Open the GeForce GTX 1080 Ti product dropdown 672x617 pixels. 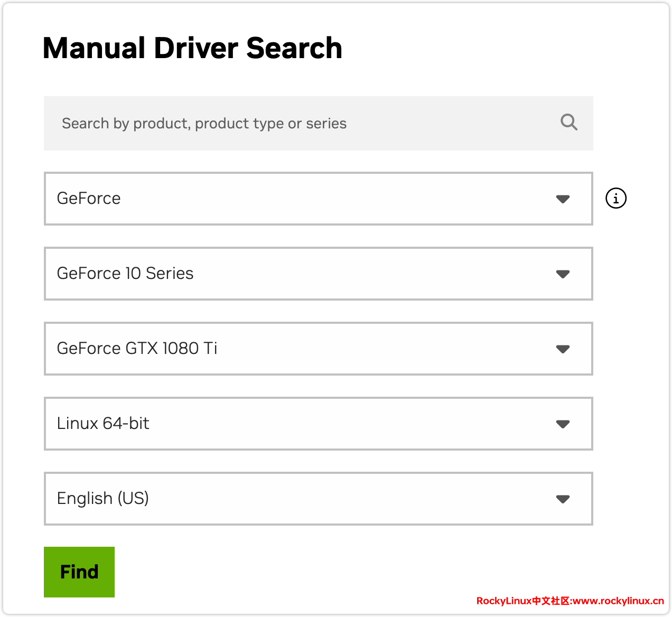[x=317, y=349]
